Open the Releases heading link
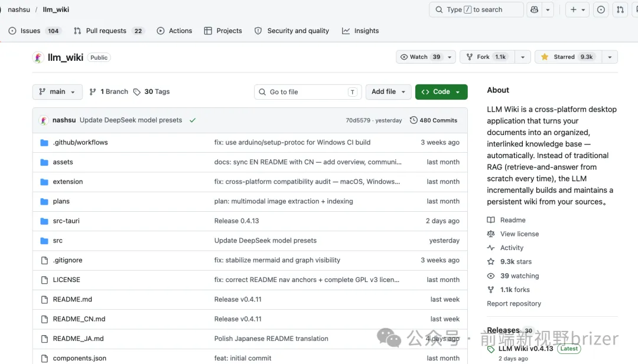The image size is (638, 364). pos(503,330)
